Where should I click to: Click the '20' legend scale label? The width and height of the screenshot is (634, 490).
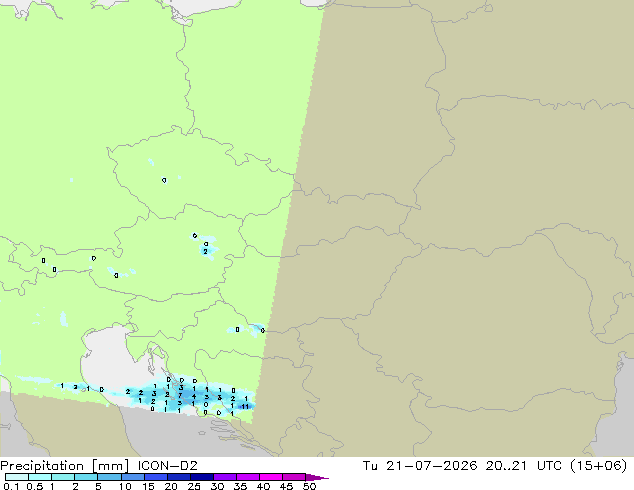[x=171, y=486]
